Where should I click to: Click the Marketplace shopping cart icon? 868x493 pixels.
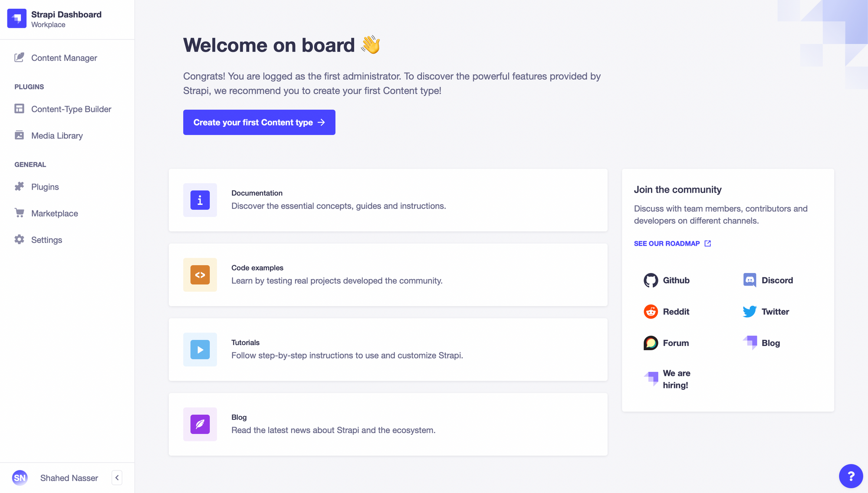(x=19, y=213)
